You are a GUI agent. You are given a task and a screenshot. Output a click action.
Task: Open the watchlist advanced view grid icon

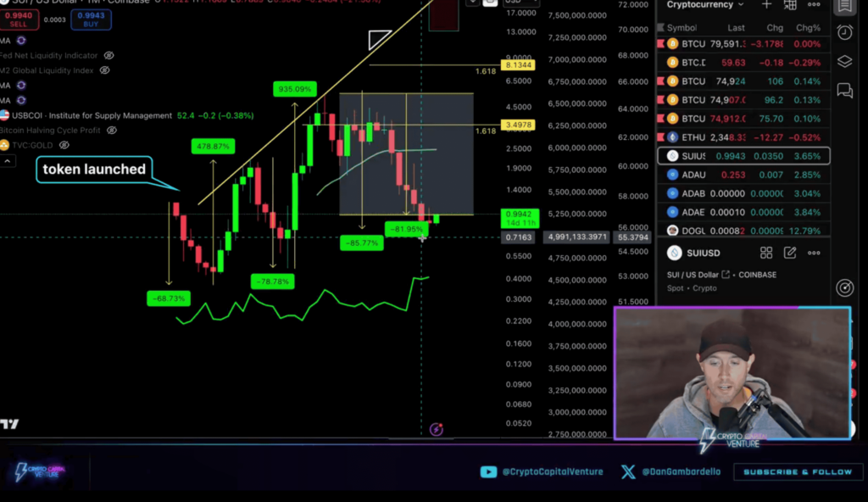[x=790, y=4]
